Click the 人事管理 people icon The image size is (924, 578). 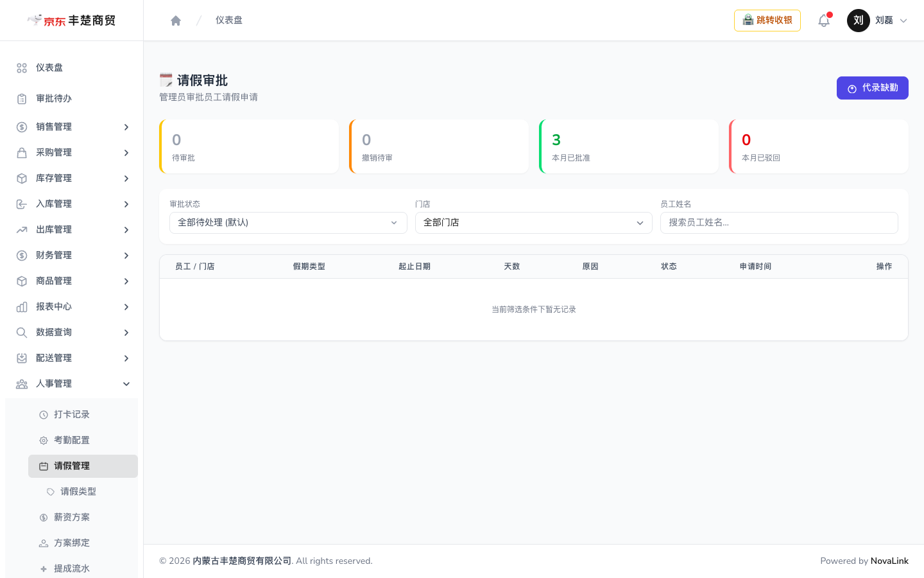pos(22,384)
